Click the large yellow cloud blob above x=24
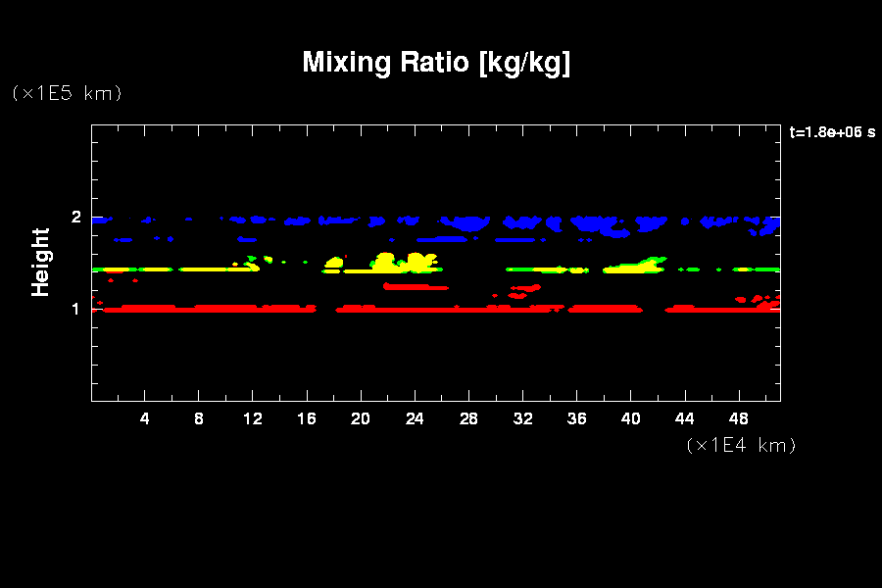Viewport: 882px width, 588px height. coord(419,263)
